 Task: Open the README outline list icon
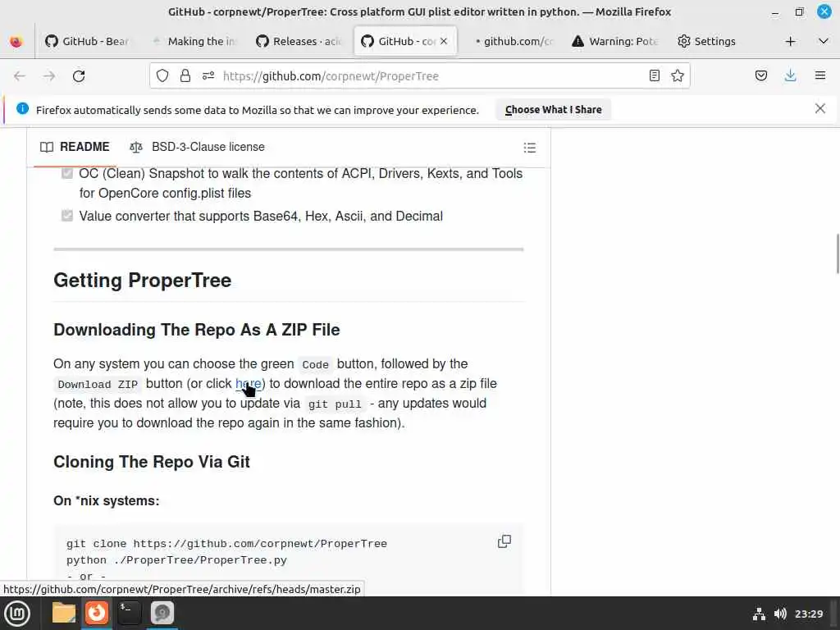[x=530, y=148]
